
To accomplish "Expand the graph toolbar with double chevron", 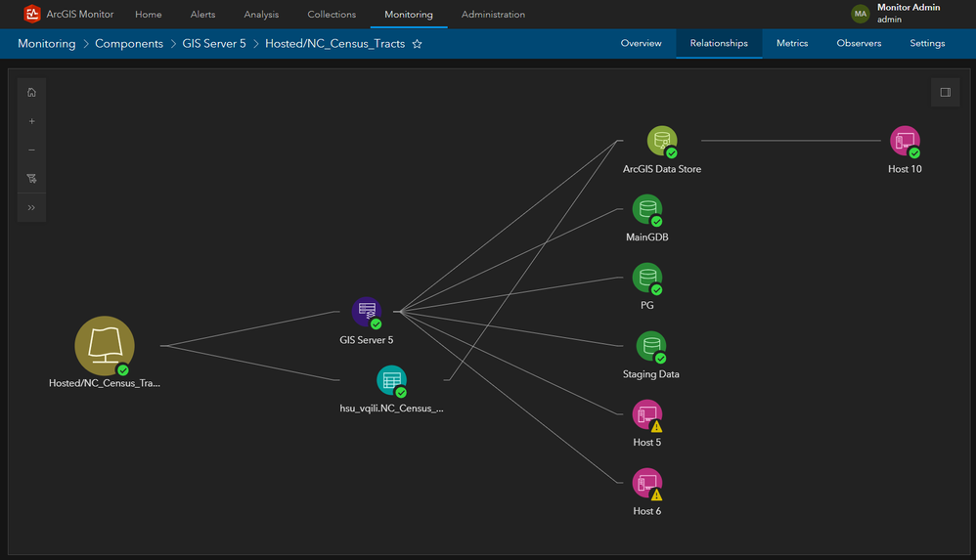I will click(31, 207).
